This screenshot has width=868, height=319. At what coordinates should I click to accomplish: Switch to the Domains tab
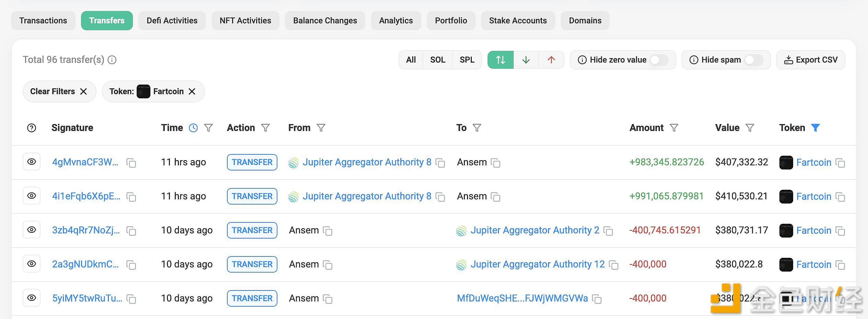(585, 21)
